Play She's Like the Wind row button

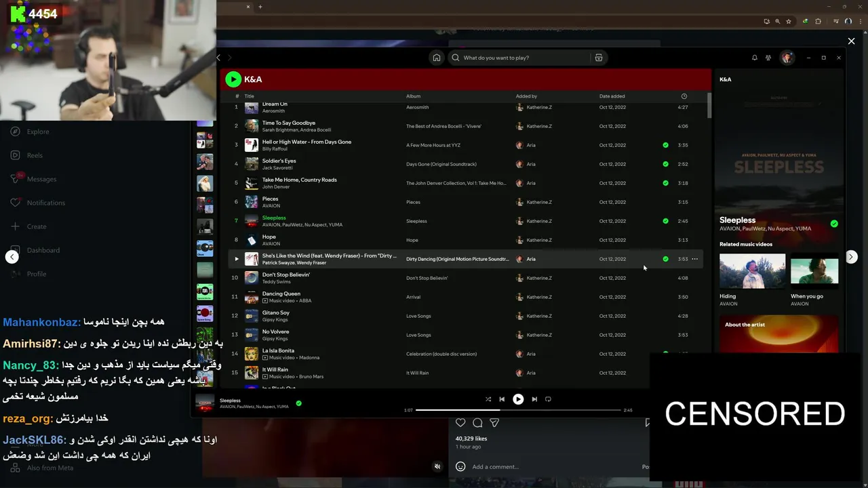point(237,259)
